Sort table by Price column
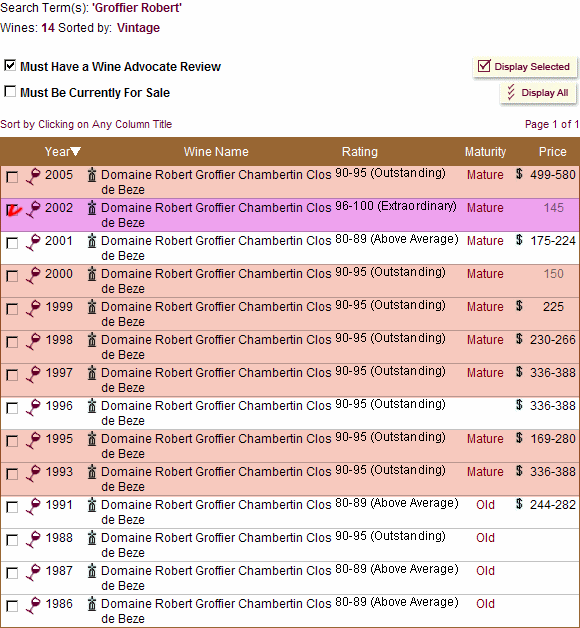Viewport: 580px width, 628px height. coord(552,152)
